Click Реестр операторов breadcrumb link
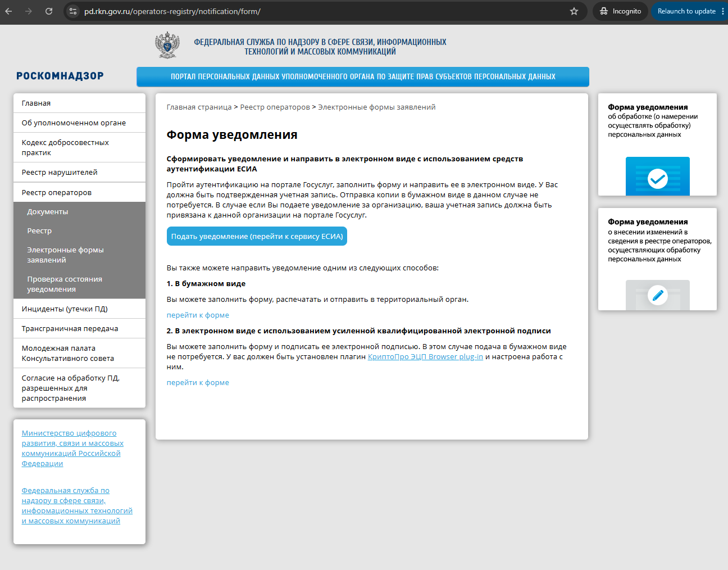Viewport: 728px width, 570px height. (x=275, y=107)
